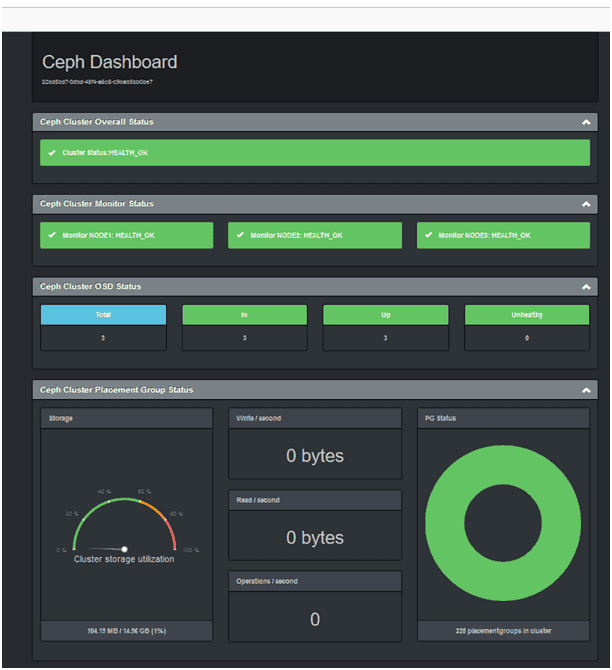Click the Monitor NODE2 checkmark icon
This screenshot has width=612, height=670.
coord(240,236)
